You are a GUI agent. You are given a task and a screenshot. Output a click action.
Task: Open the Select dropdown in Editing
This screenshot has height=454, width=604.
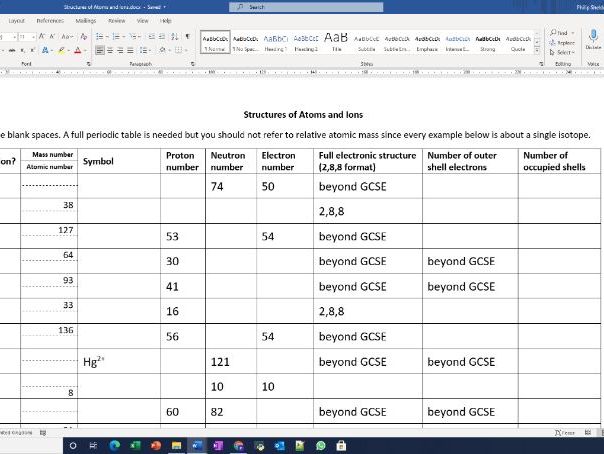pyautogui.click(x=562, y=52)
